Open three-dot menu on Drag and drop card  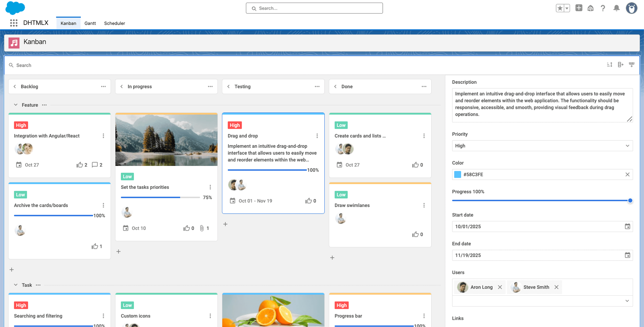(317, 136)
